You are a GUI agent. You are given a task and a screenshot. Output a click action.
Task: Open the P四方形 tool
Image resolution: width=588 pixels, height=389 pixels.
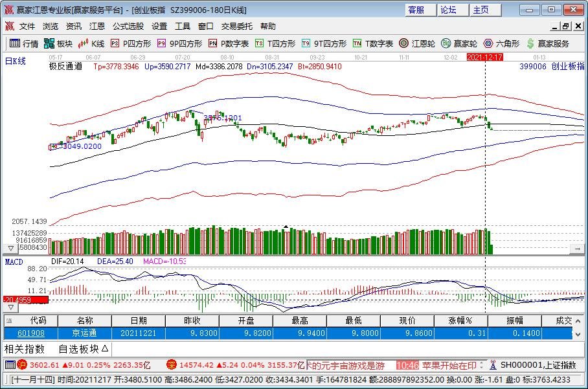(131, 43)
